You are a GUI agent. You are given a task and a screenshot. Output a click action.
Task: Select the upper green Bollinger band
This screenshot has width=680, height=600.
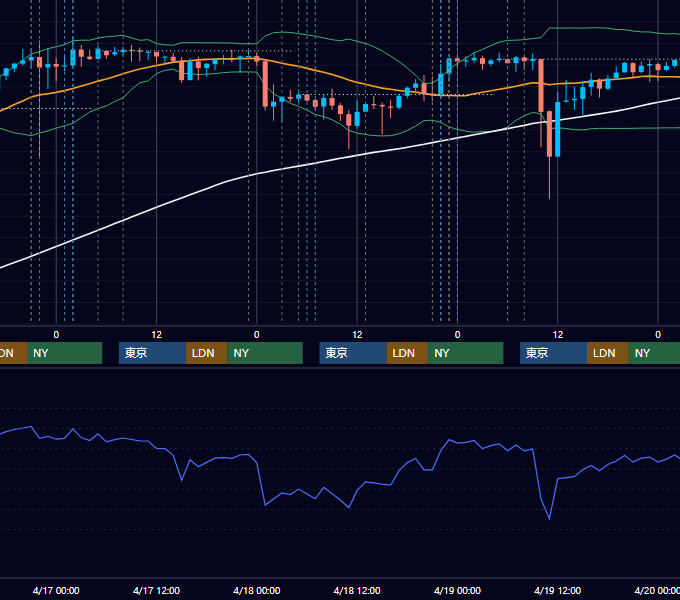(347, 40)
